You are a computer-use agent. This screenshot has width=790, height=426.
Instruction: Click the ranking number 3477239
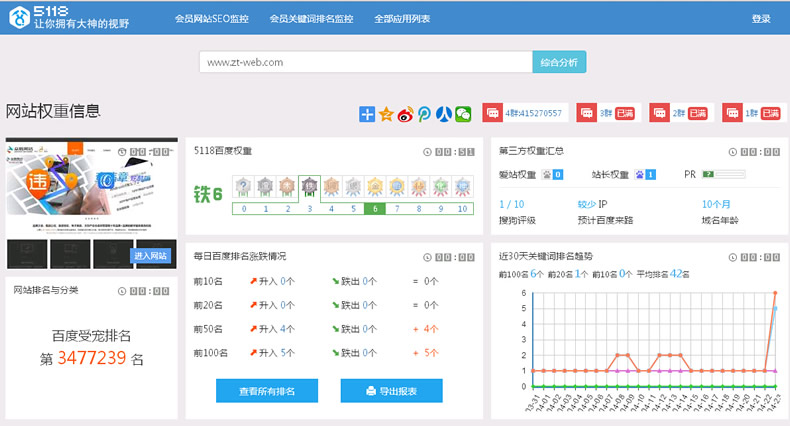[92, 358]
